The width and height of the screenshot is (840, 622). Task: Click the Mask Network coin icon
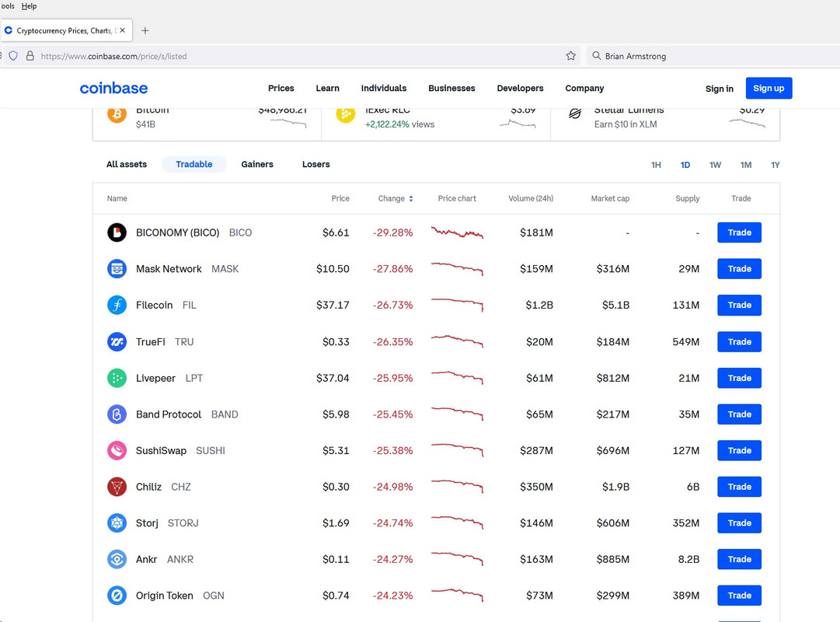(x=117, y=269)
